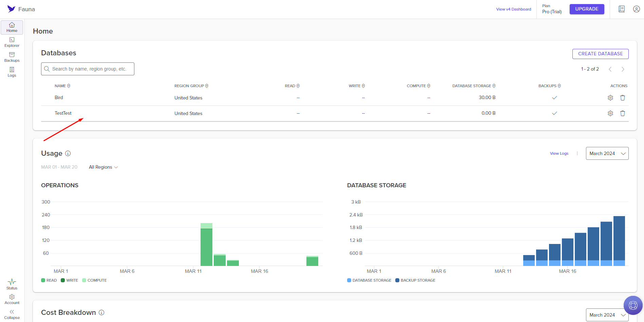This screenshot has width=644, height=322.
Task: Switch to Home via the sidebar tab
Action: click(12, 27)
